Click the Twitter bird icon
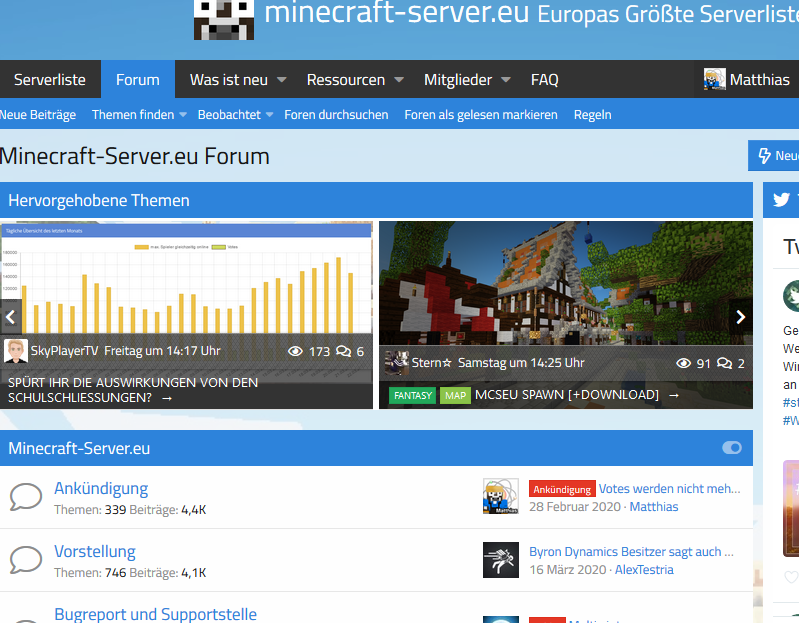 [x=781, y=200]
